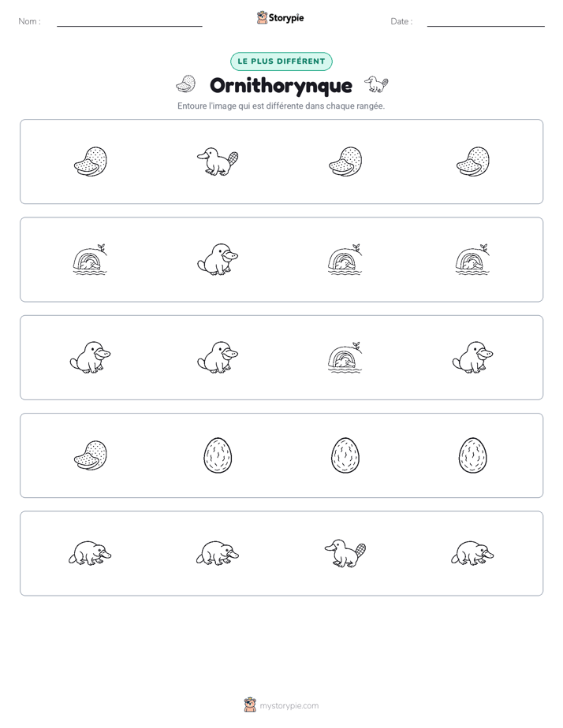Click the first sitting platypus in the third row

91,358
